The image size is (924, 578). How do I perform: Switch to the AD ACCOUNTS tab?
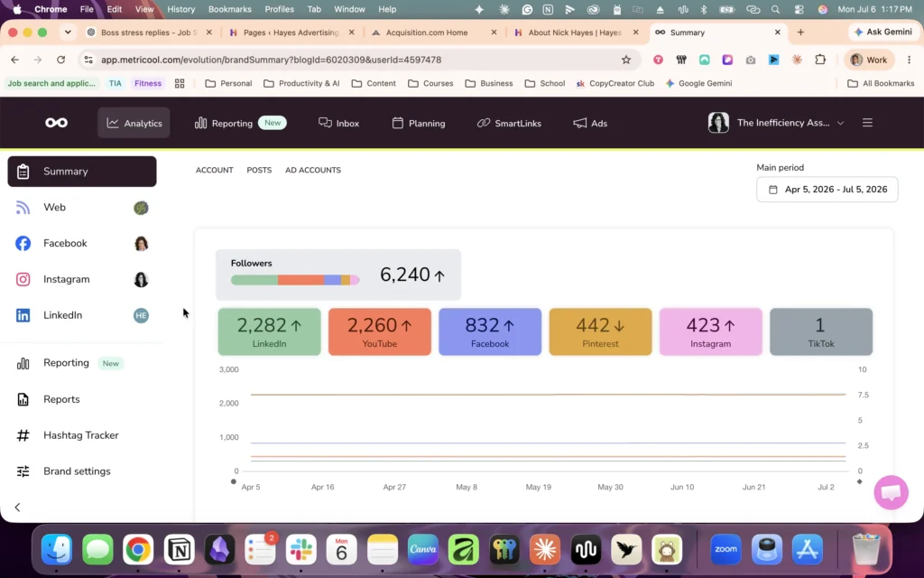coord(313,170)
